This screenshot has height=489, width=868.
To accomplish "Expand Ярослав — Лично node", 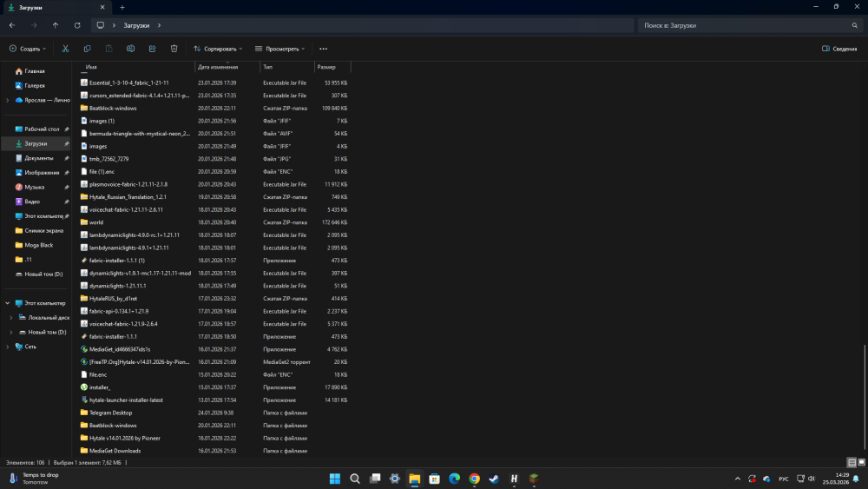I will click(7, 100).
